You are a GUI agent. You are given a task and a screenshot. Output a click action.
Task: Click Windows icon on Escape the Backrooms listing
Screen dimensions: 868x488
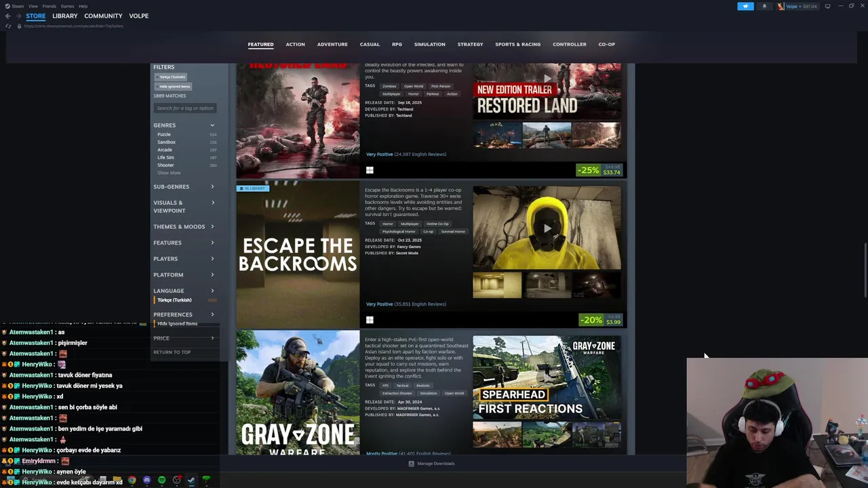tap(370, 320)
